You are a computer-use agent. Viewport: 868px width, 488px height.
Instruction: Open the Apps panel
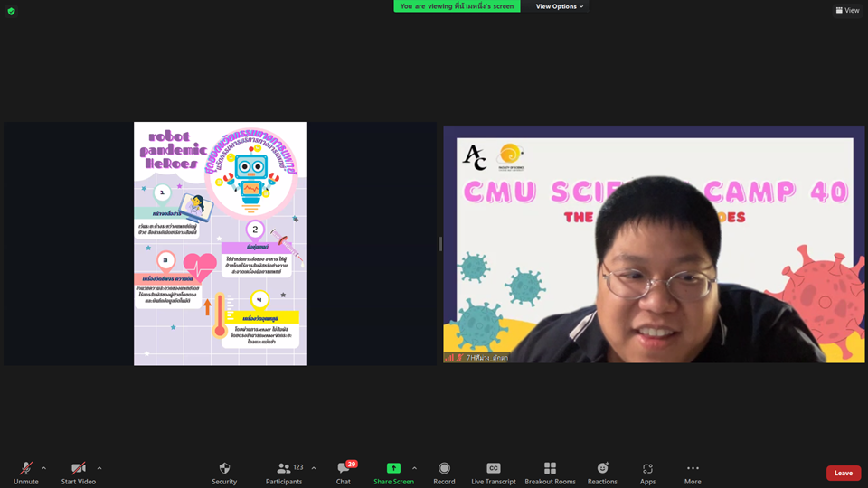coord(647,473)
